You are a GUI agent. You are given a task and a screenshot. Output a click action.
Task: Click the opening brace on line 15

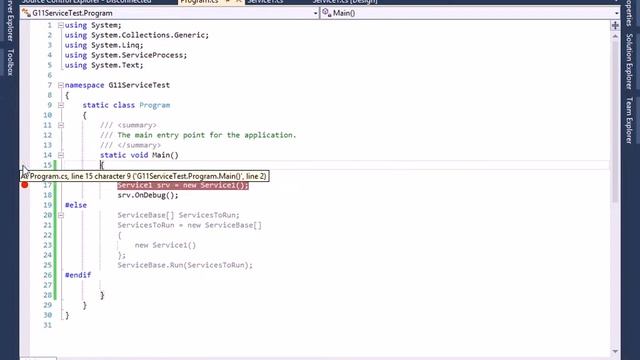coord(102,165)
